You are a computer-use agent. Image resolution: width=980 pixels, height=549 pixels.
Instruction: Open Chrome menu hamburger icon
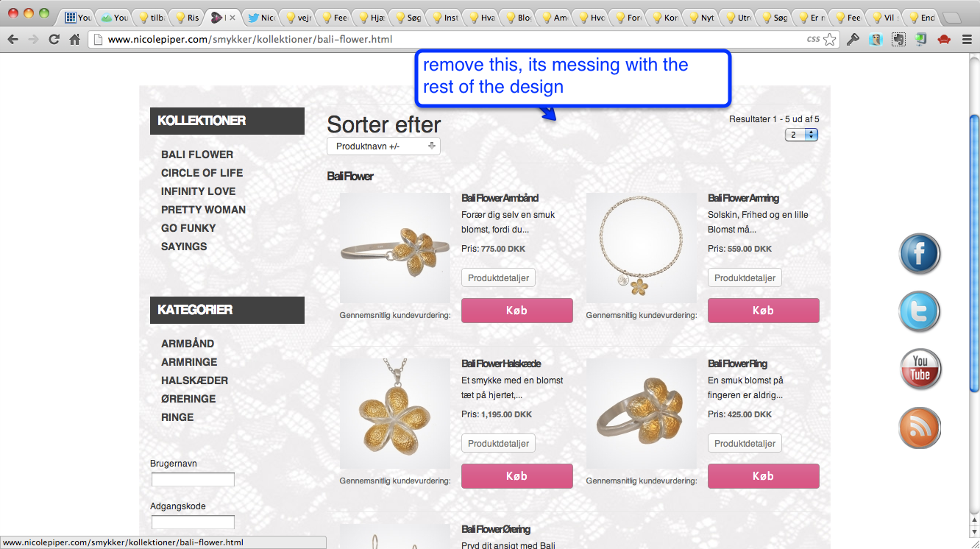pos(967,40)
